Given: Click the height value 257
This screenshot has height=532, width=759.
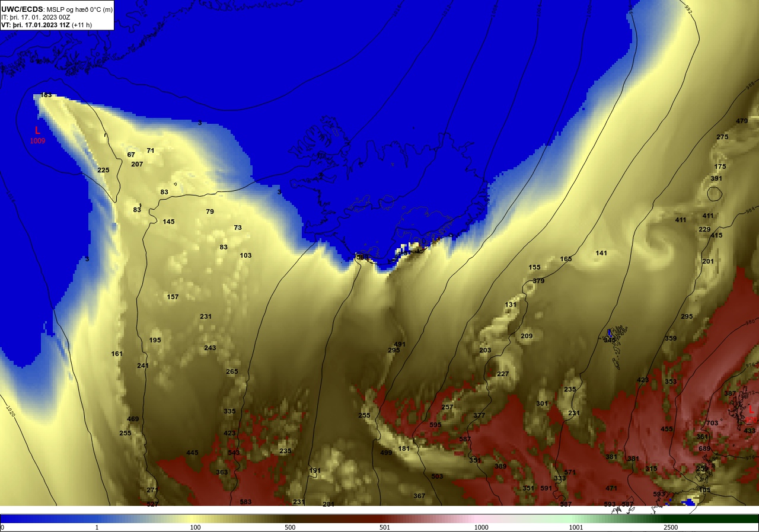Looking at the screenshot, I should [447, 408].
